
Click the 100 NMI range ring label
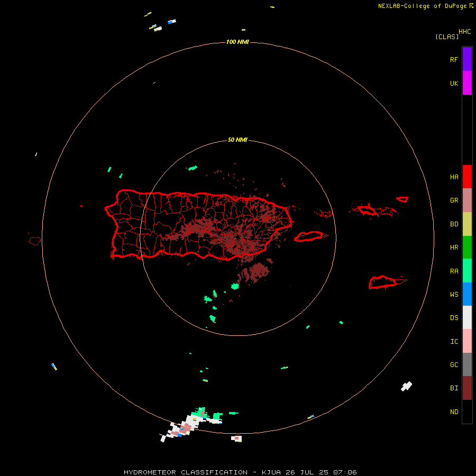click(x=237, y=42)
